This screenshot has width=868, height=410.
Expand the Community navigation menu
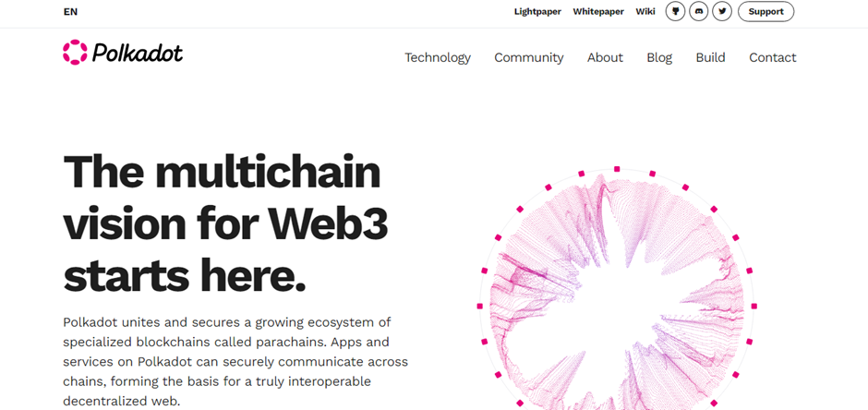(529, 57)
